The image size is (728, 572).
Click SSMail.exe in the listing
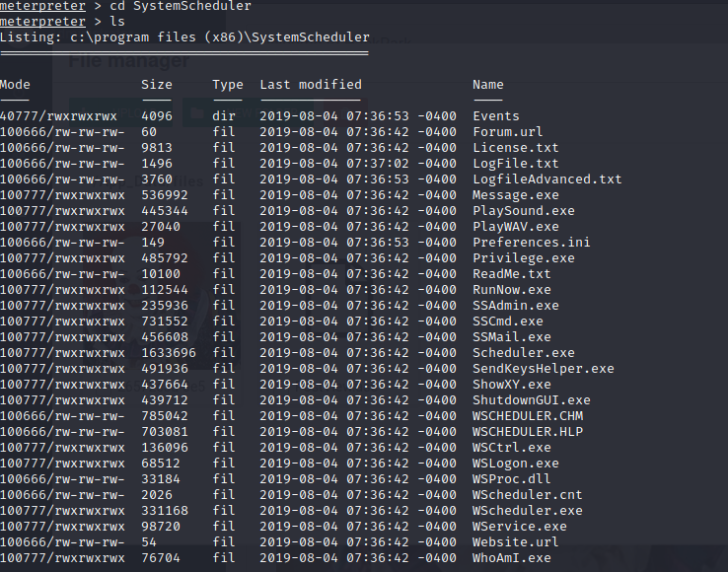click(512, 337)
